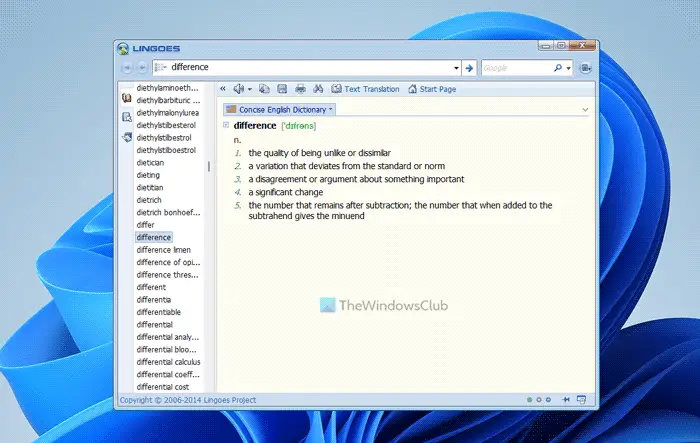
Task: Go to Start Page
Action: coord(432,89)
